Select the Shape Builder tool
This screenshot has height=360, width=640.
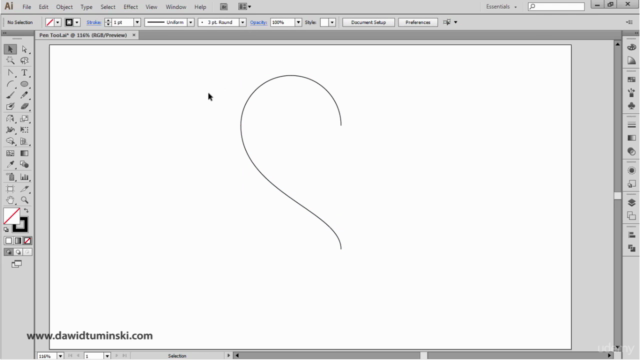click(x=10, y=141)
